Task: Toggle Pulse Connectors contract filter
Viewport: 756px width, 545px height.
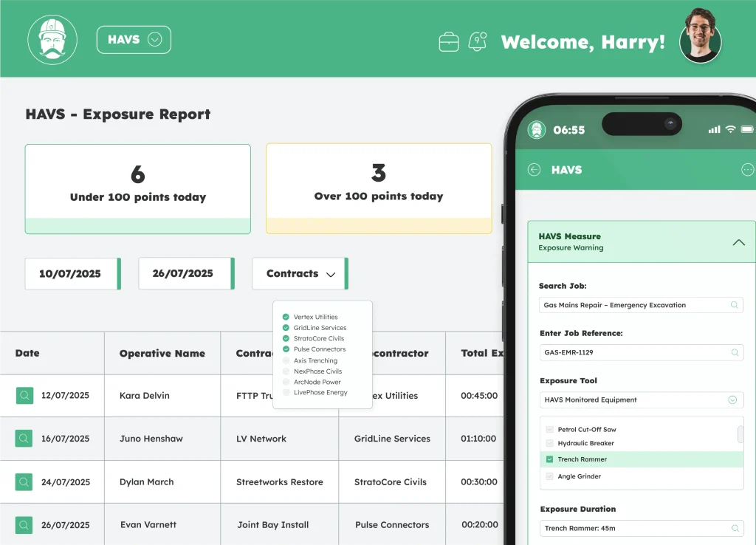Action: [286, 349]
